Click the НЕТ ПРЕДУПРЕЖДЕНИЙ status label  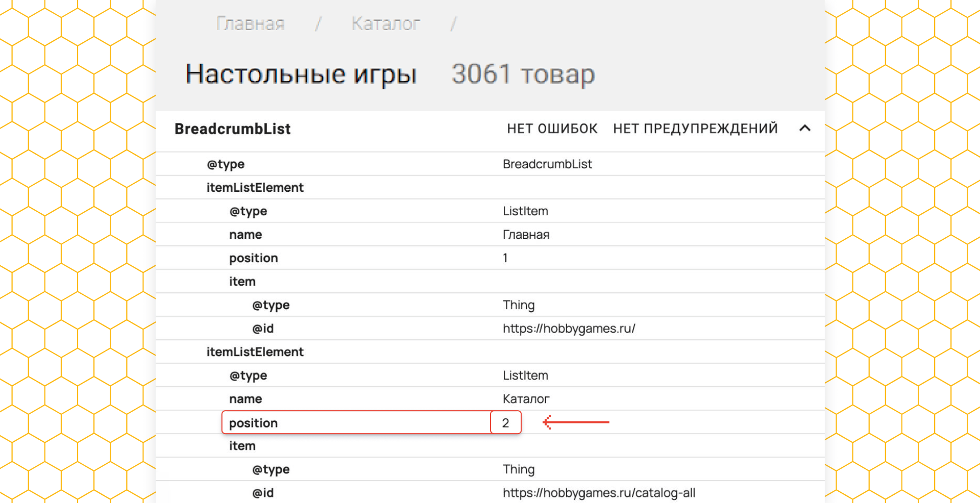(695, 129)
